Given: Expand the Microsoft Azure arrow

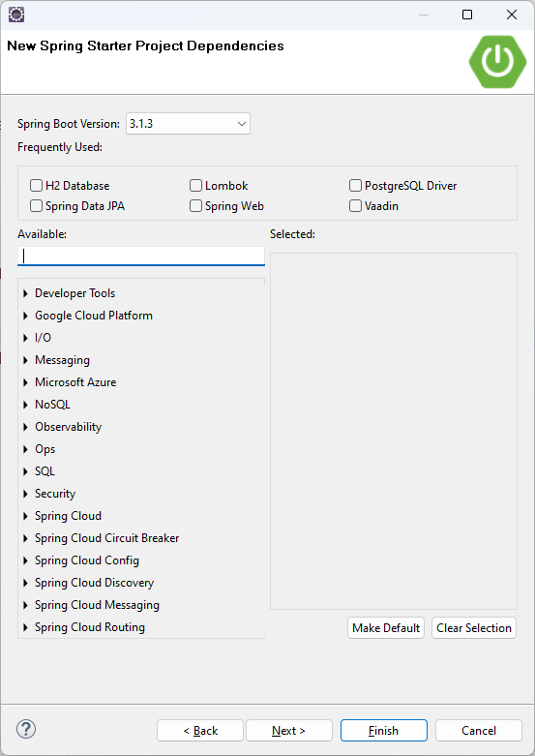Looking at the screenshot, I should click(25, 382).
